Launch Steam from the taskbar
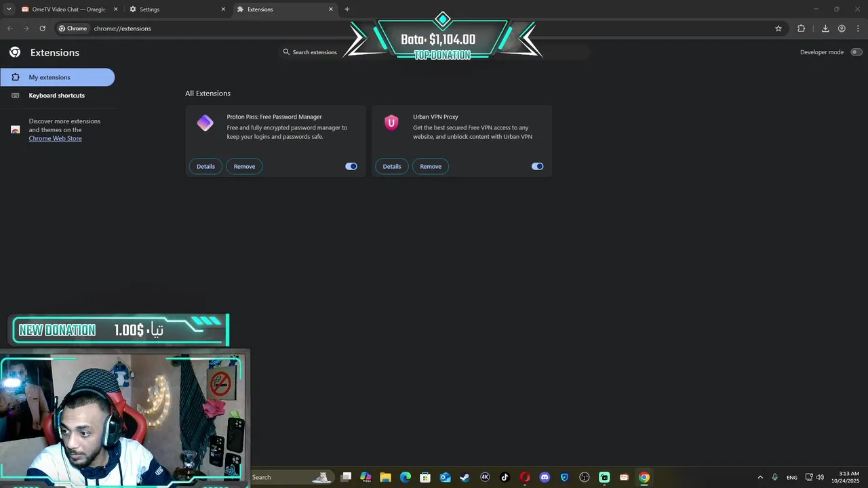The height and width of the screenshot is (488, 868). tap(465, 477)
